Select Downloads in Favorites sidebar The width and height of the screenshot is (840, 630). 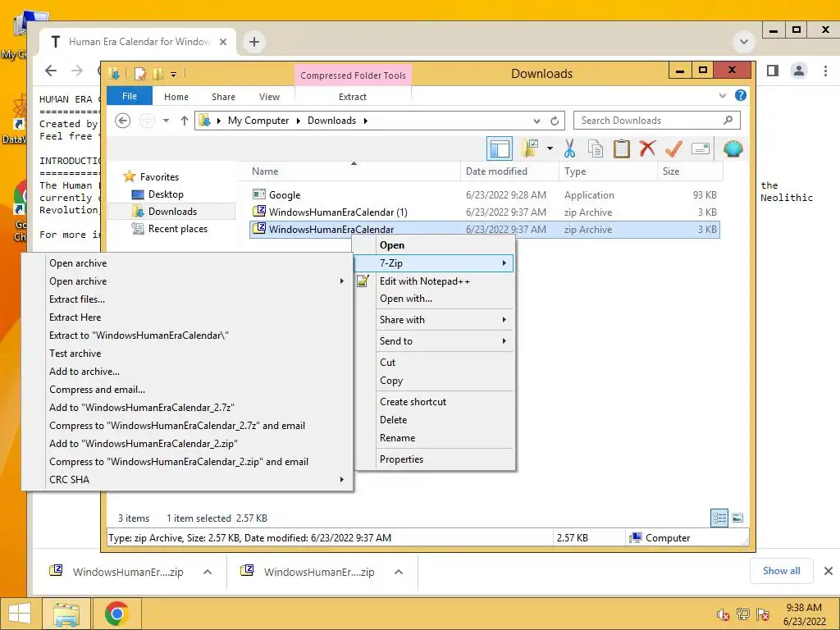pos(172,212)
